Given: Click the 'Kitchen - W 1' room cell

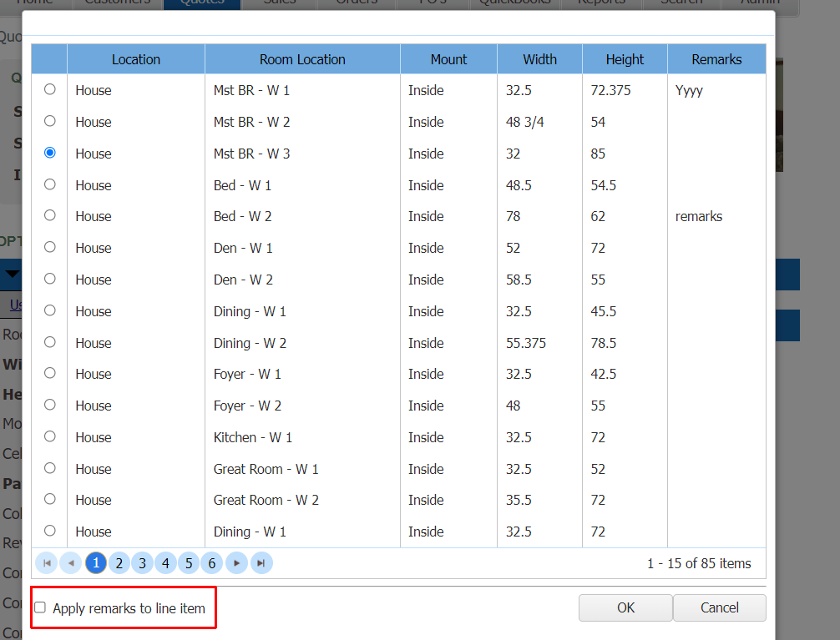Looking at the screenshot, I should point(302,437).
